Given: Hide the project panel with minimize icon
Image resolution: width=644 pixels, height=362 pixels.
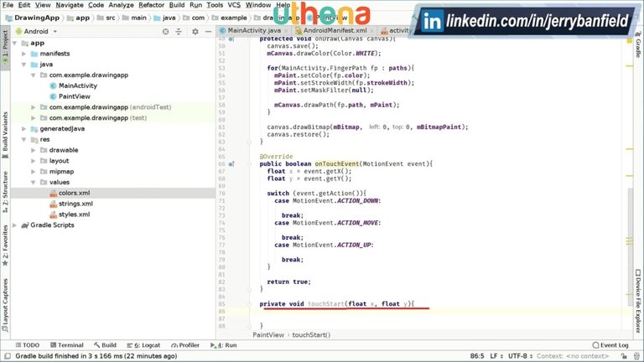Looking at the screenshot, I should (x=208, y=31).
